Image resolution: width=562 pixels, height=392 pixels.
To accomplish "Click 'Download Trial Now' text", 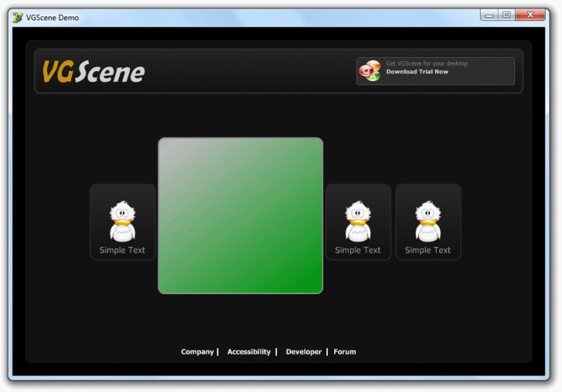I will (x=417, y=71).
